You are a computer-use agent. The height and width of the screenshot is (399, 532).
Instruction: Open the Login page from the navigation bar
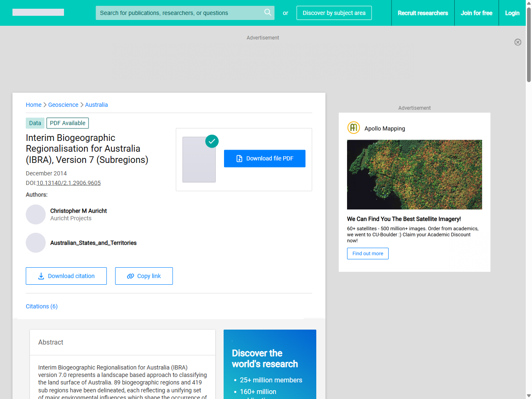pos(512,13)
